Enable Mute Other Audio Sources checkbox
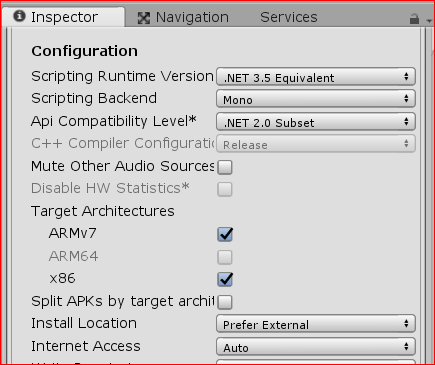 [x=225, y=167]
